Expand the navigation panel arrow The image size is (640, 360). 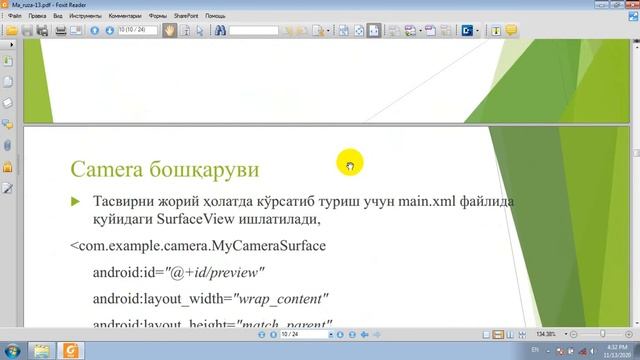pyautogui.click(x=11, y=44)
